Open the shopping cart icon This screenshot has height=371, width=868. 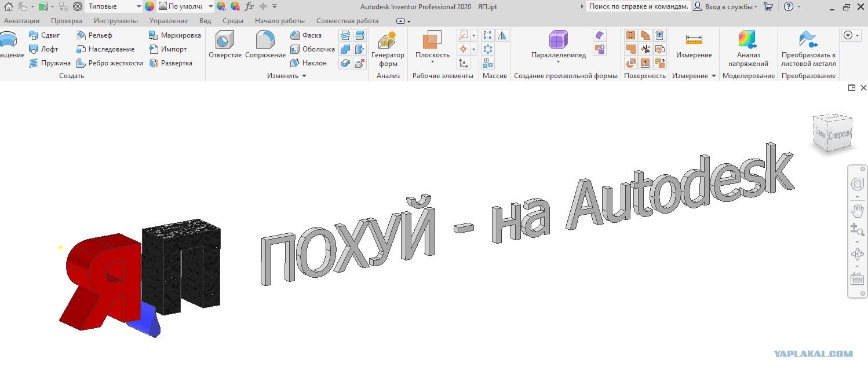click(x=768, y=6)
